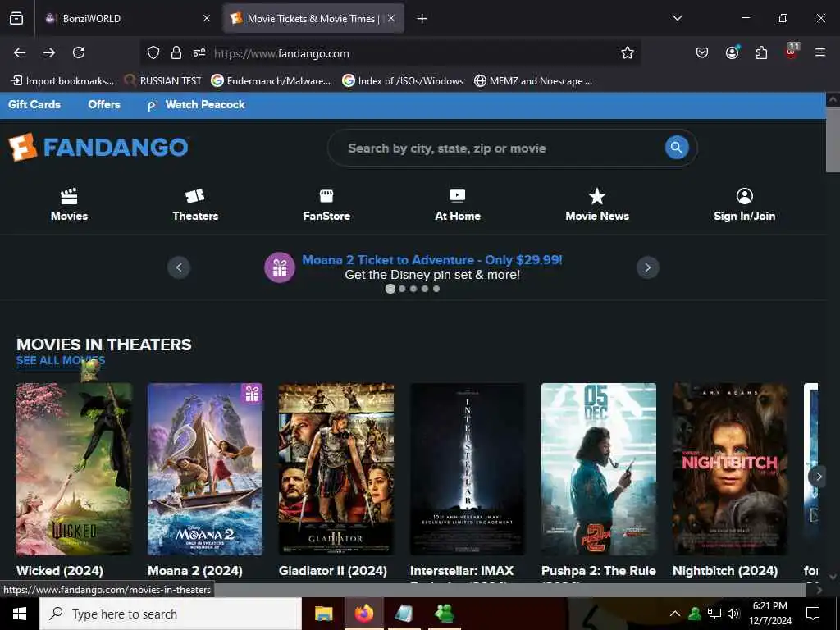This screenshot has height=630, width=840.
Task: Click the network tray icon
Action: [714, 614]
